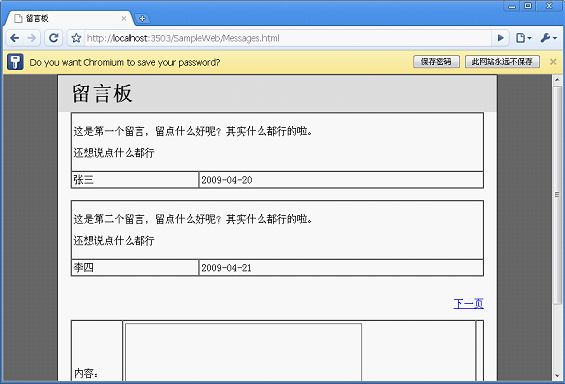The width and height of the screenshot is (565, 384).
Task: Click the 保存密码 button
Action: point(436,62)
